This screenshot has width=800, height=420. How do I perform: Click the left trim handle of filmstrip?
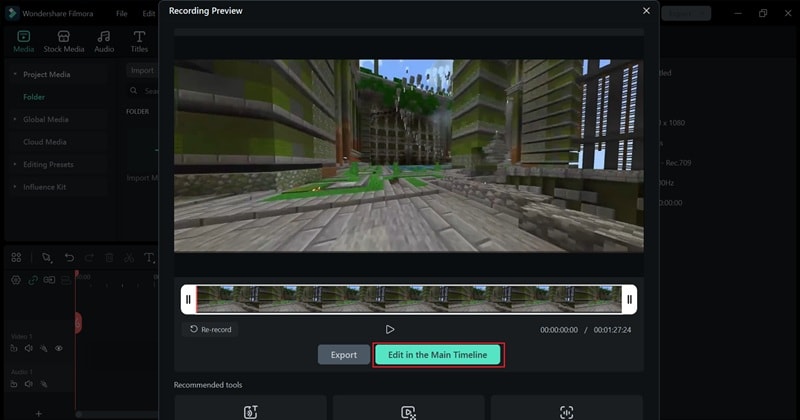click(x=188, y=299)
